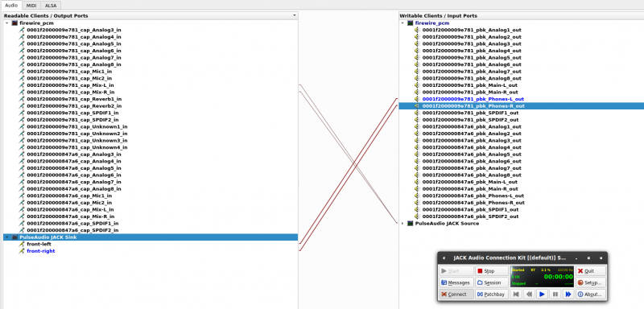644x309 pixels.
Task: Click the port icon beside 0001f2000009e781_cap_Reverb1_in
Action: 22,99
